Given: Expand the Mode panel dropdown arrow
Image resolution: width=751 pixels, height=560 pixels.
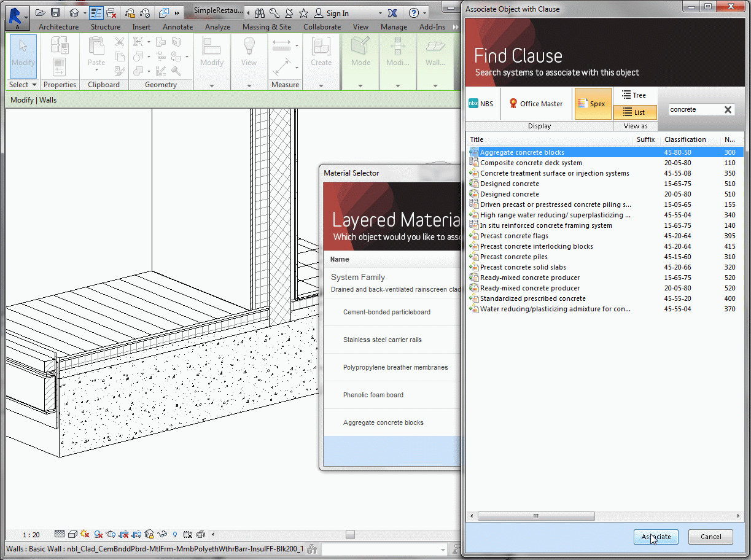Looking at the screenshot, I should pos(360,85).
